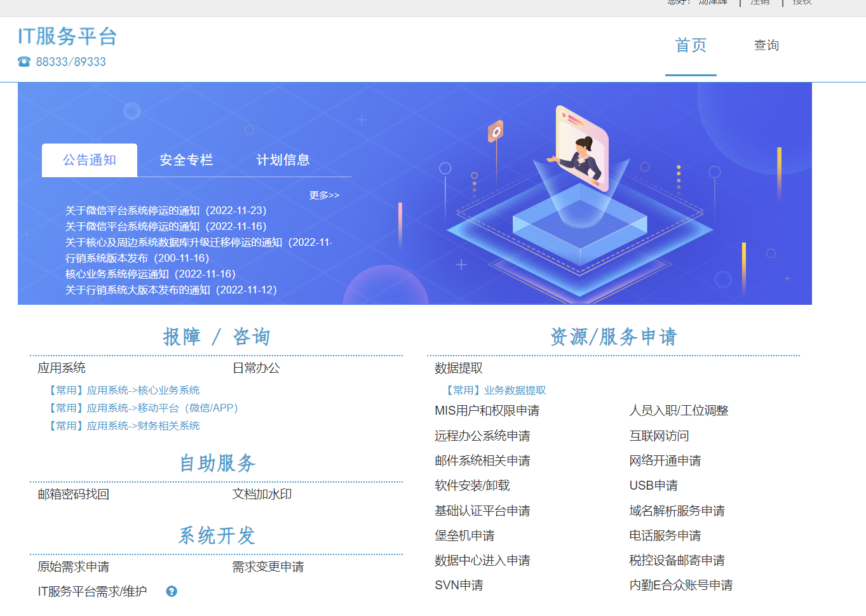866x616 pixels.
Task: Click 【常用】应用系统->核心业务系统 link
Action: [125, 391]
